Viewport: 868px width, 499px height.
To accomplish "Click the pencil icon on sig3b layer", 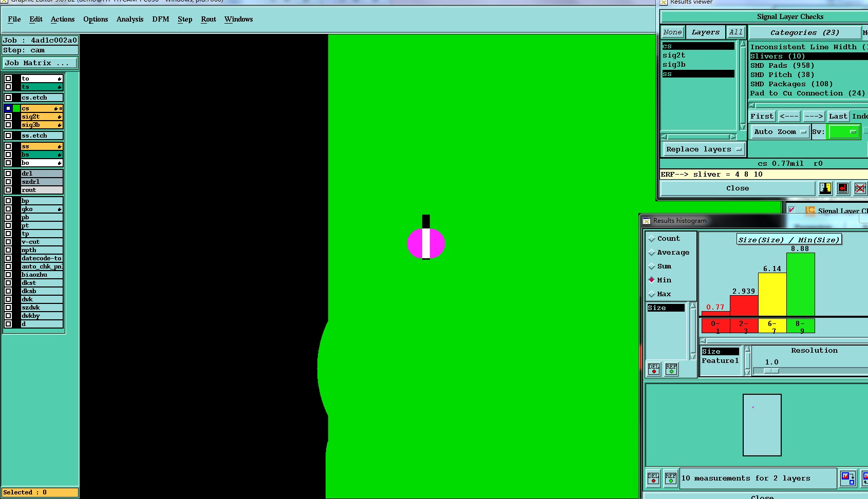I will 60,125.
